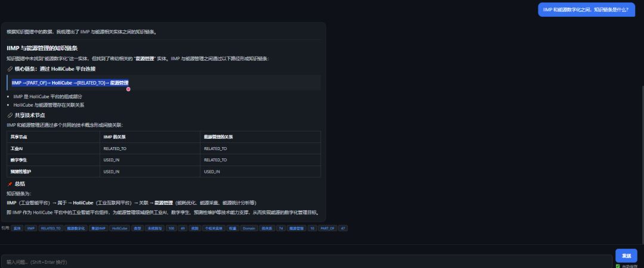The width and height of the screenshot is (644, 268).
Task: Select the 未找到与 citation tag
Action: click(154, 228)
